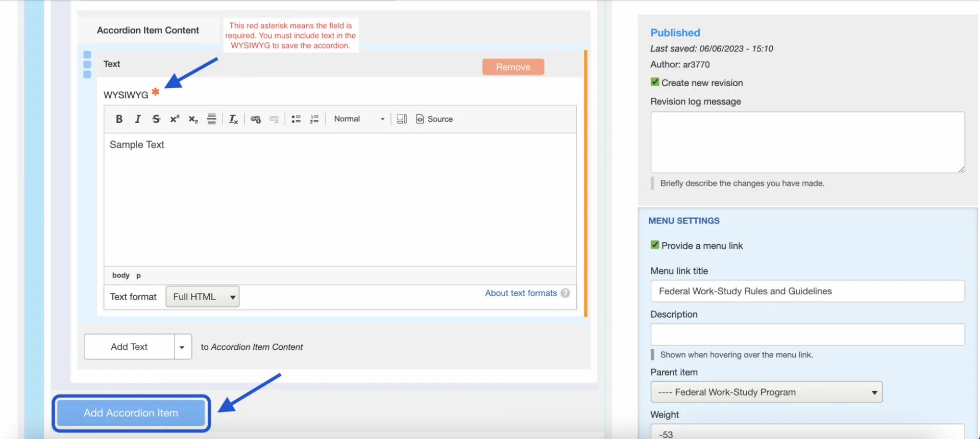The height and width of the screenshot is (439, 980).
Task: Click the menu Description input field
Action: click(807, 334)
